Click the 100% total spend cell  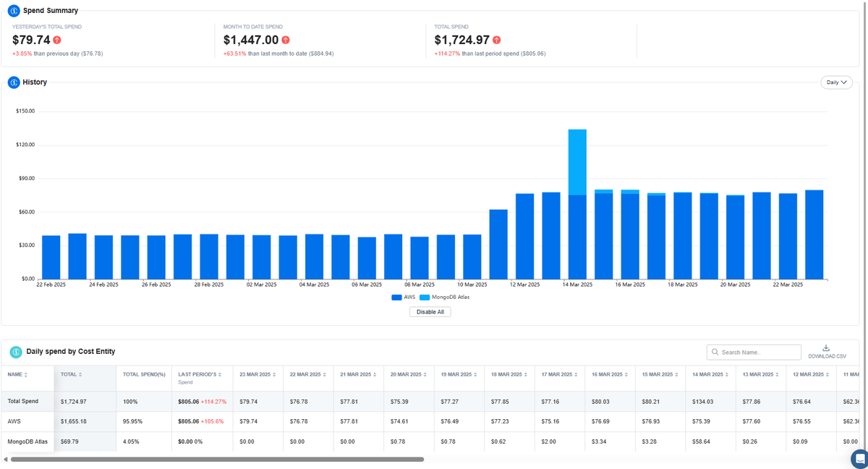[130, 401]
